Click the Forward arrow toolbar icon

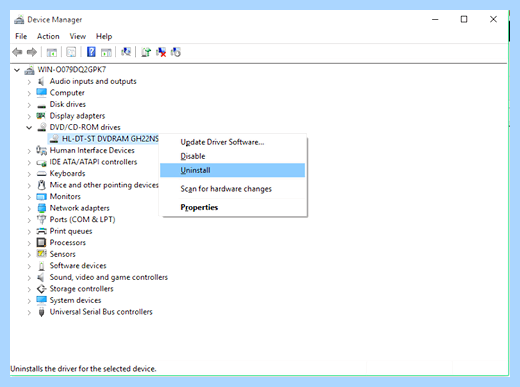[32, 52]
